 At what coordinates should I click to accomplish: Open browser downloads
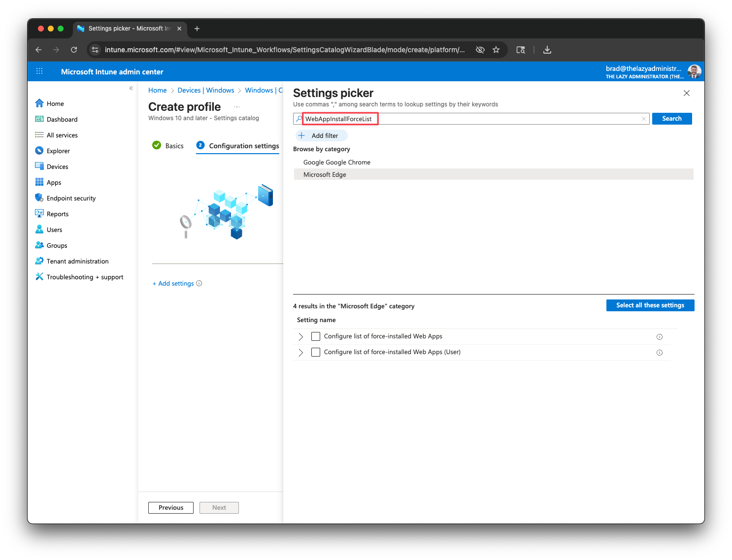[547, 50]
